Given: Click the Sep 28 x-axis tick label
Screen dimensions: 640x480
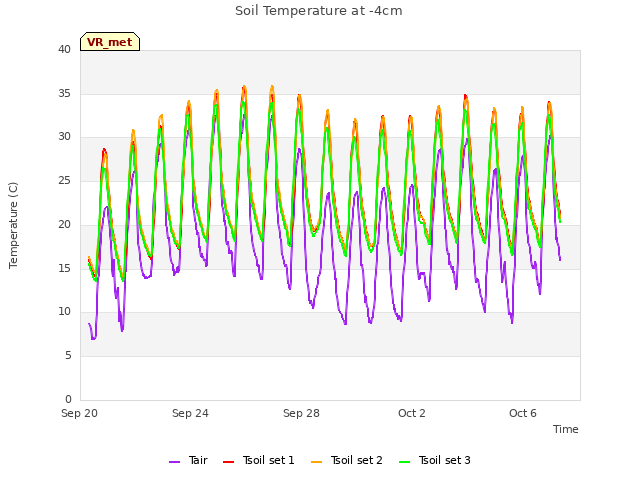Looking at the screenshot, I should click(x=301, y=413).
